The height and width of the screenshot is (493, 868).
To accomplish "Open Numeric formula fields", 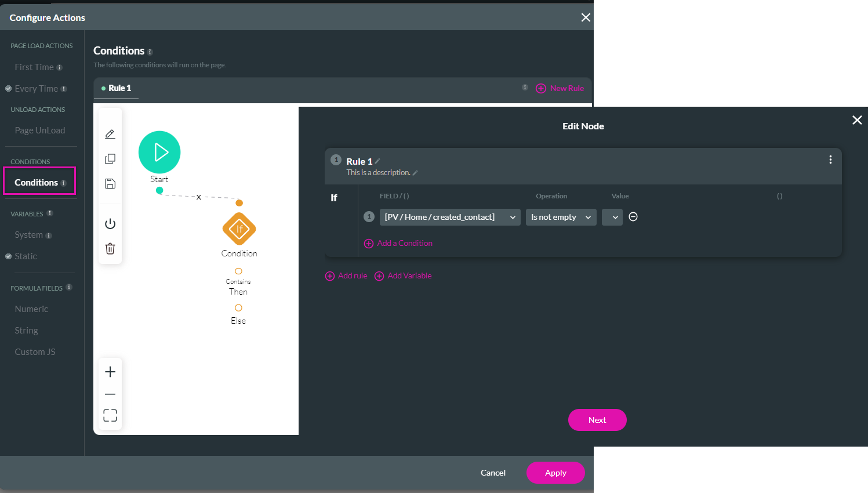I will click(31, 309).
